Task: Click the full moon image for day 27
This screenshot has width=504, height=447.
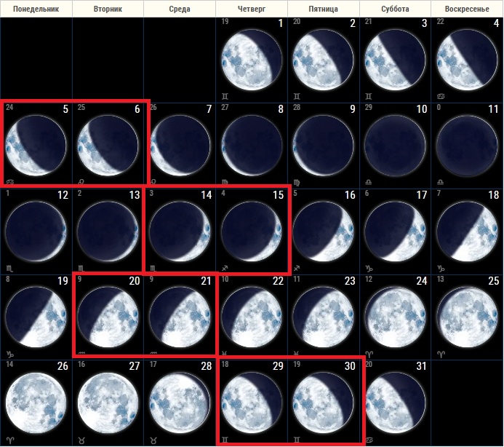Action: pyautogui.click(x=108, y=403)
